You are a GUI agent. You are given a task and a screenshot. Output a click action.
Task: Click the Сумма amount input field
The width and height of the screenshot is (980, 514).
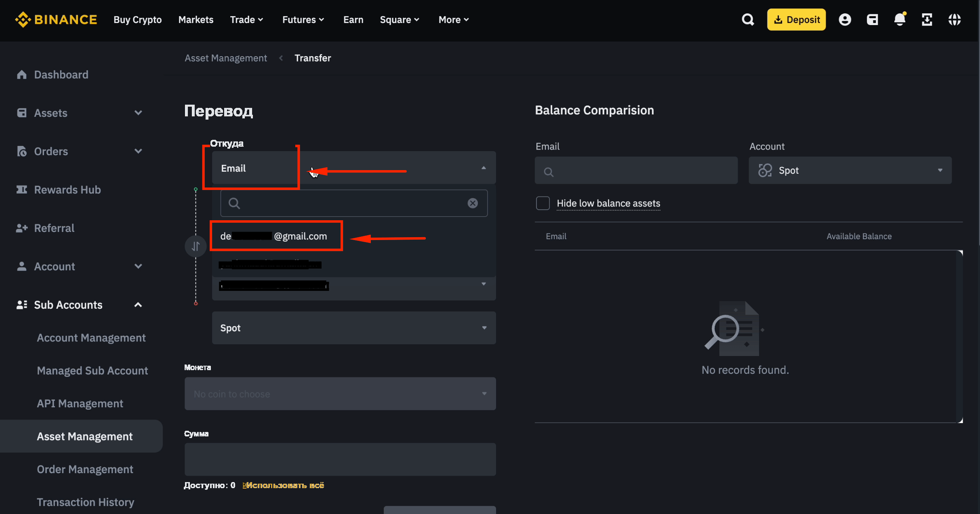[x=340, y=459]
